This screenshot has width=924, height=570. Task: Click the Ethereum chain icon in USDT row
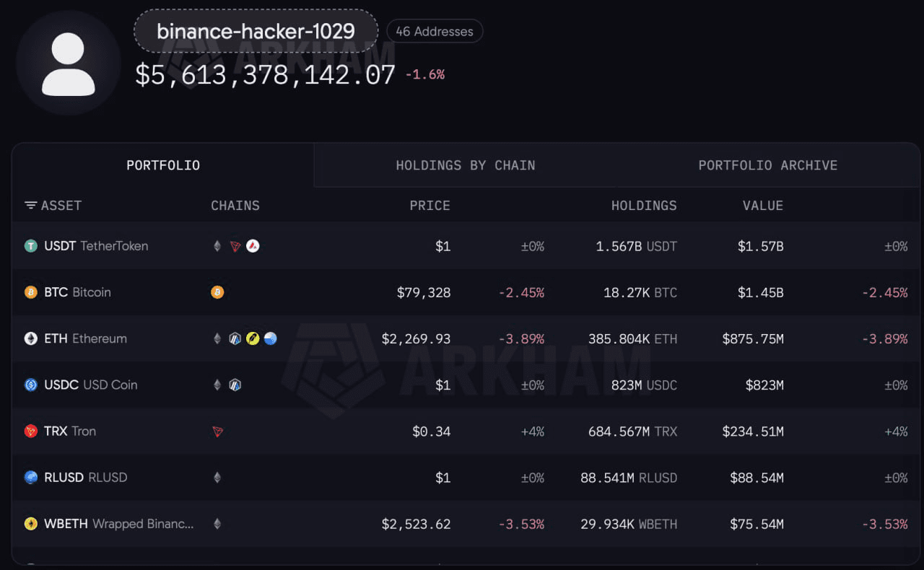point(217,246)
